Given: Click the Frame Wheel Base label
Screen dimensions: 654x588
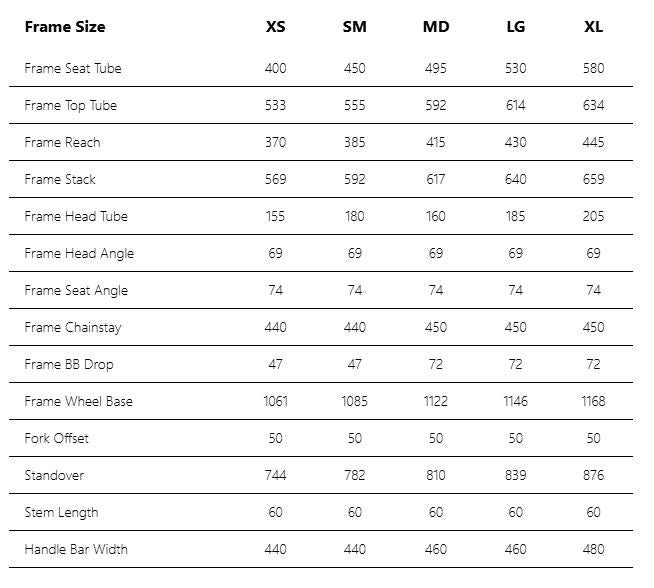Looking at the screenshot, I should [79, 401].
